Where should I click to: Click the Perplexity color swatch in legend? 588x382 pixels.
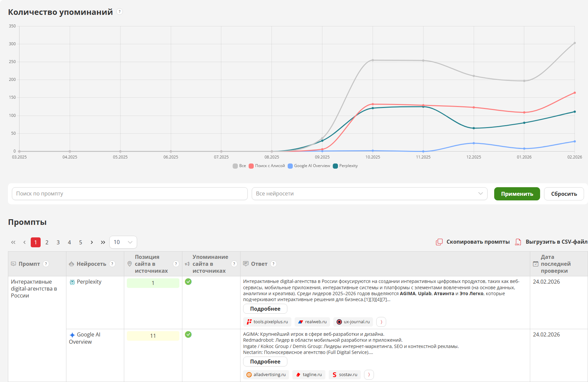point(336,166)
